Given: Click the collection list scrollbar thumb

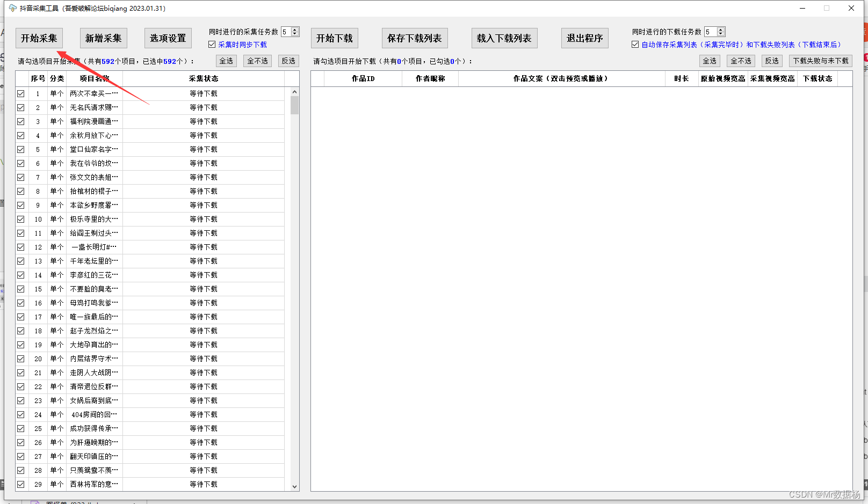Looking at the screenshot, I should [x=294, y=105].
